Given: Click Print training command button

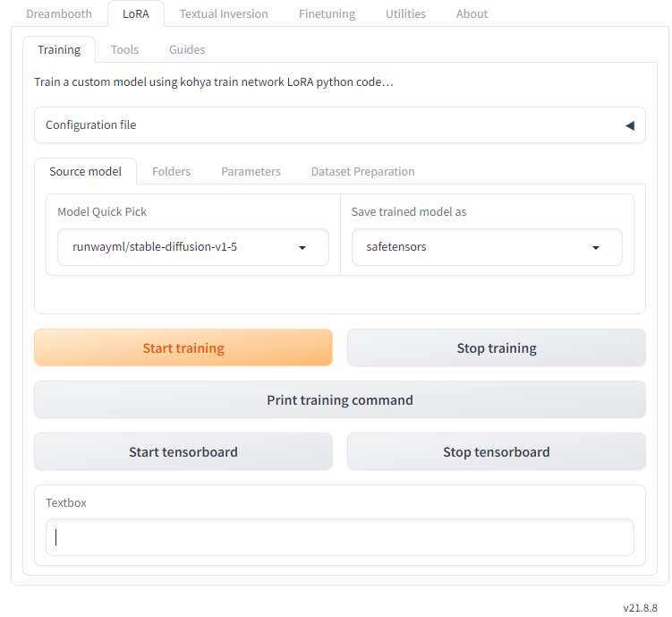Looking at the screenshot, I should point(340,399).
